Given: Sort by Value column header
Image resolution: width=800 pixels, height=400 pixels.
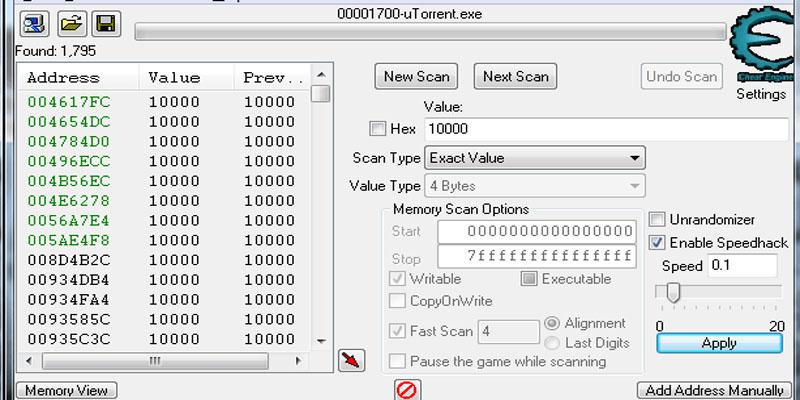Looking at the screenshot, I should click(x=186, y=78).
